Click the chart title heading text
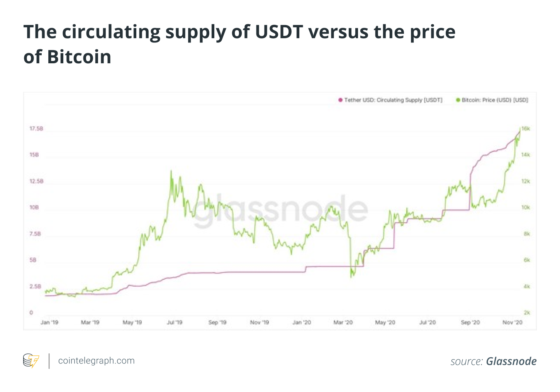The width and height of the screenshot is (560, 392). pos(239,44)
